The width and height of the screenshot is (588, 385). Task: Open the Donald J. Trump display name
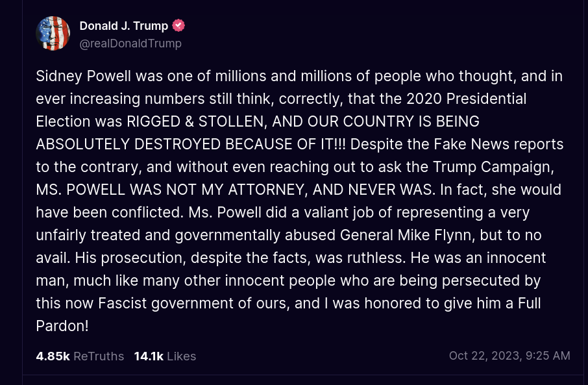[x=124, y=25]
